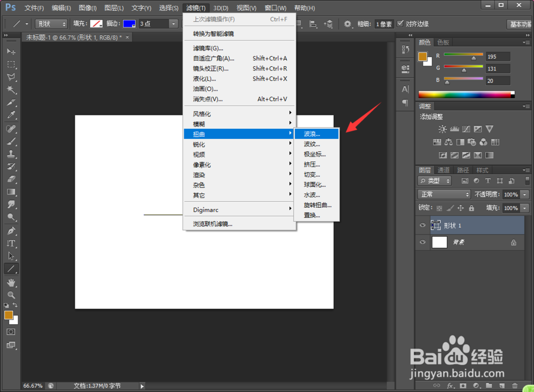This screenshot has height=392, width=534.
Task: Click the G value input field
Action: (x=498, y=68)
